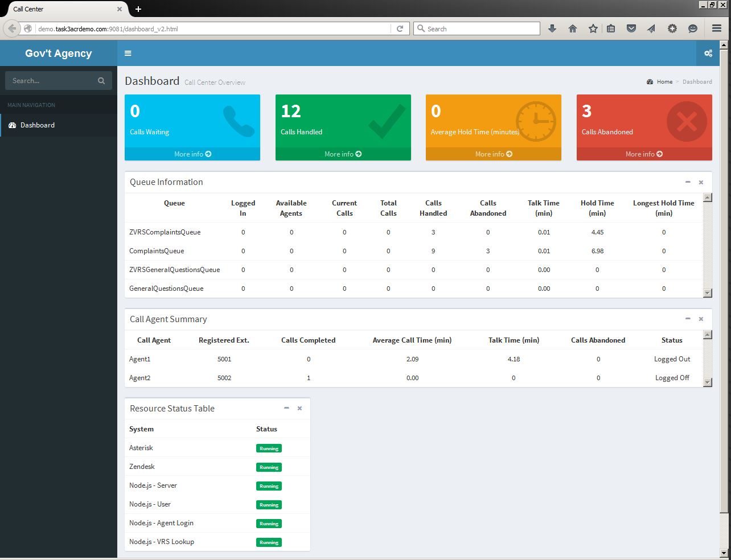The height and width of the screenshot is (560, 731).
Task: Click ComplaintsQueue row name
Action: point(157,251)
